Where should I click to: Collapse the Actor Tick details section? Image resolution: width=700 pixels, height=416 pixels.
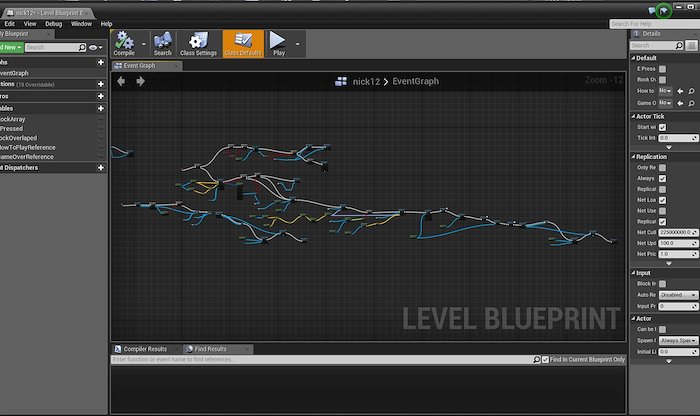(633, 116)
